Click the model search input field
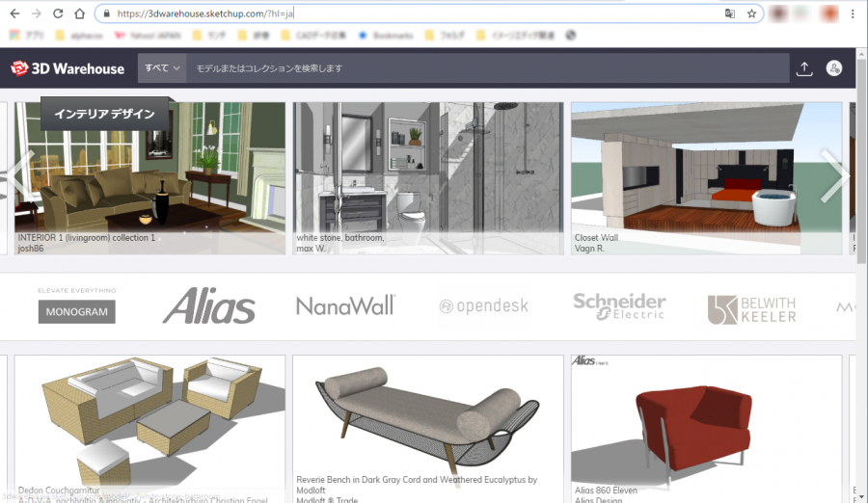The height and width of the screenshot is (503, 868). pyautogui.click(x=487, y=68)
